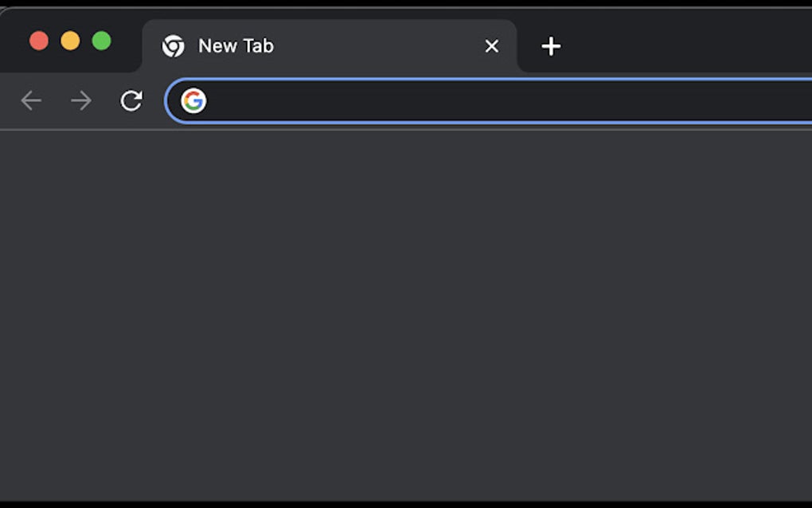Create another tab using the plus button
The image size is (812, 508).
tap(550, 46)
